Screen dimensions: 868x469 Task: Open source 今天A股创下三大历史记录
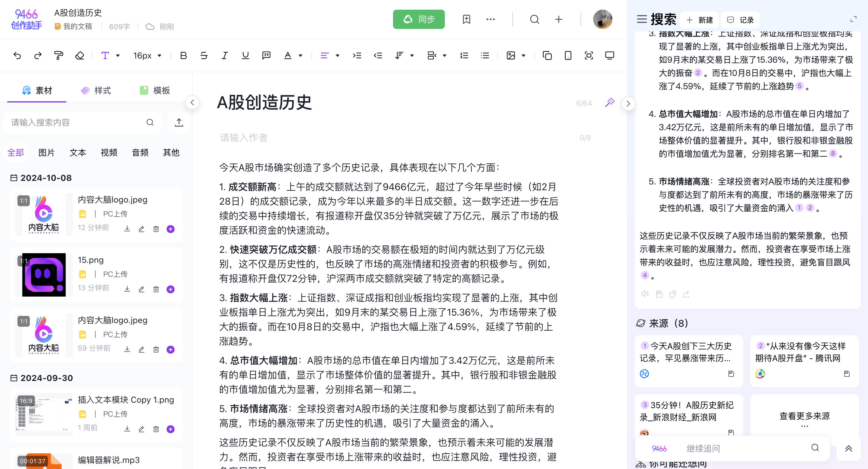[689, 360]
